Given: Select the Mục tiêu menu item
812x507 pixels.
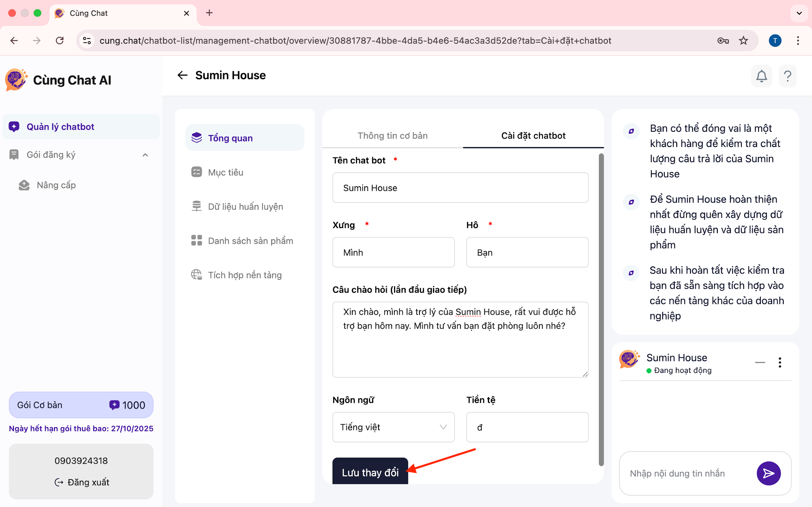Looking at the screenshot, I should coord(225,172).
